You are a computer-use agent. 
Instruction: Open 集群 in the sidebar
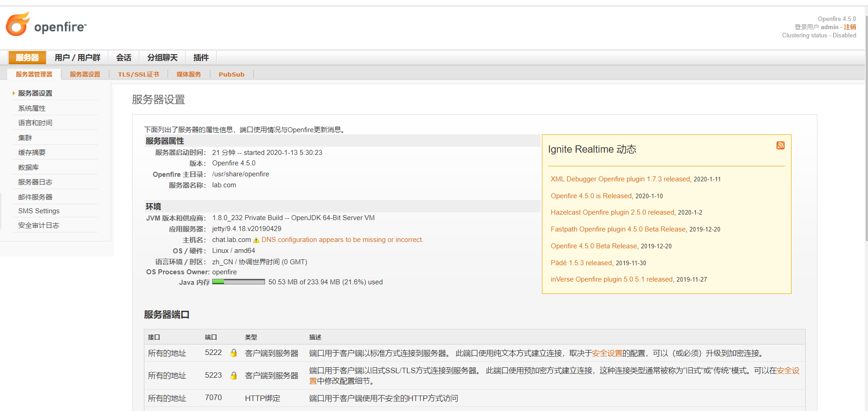tap(25, 138)
